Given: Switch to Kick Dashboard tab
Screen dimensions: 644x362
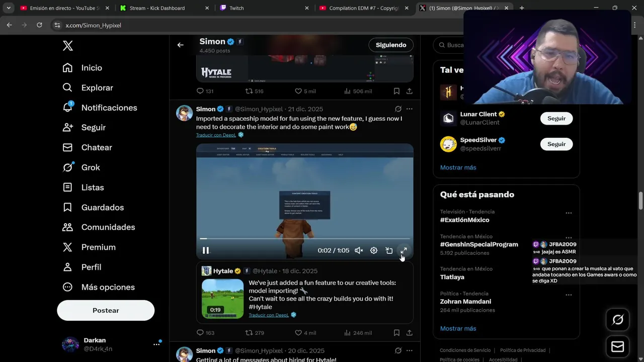Looking at the screenshot, I should pyautogui.click(x=165, y=8).
